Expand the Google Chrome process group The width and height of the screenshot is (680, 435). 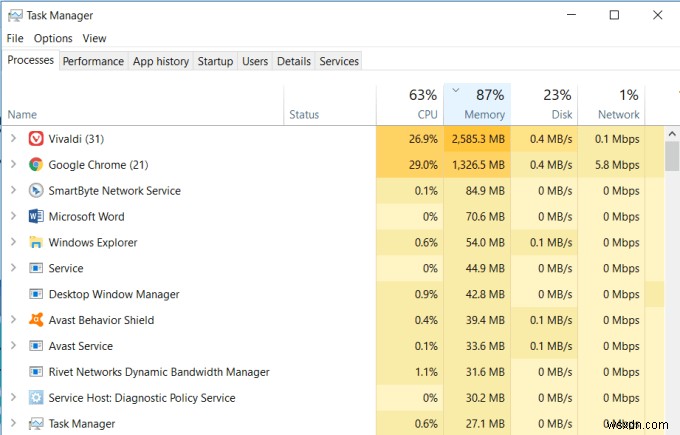pos(13,164)
